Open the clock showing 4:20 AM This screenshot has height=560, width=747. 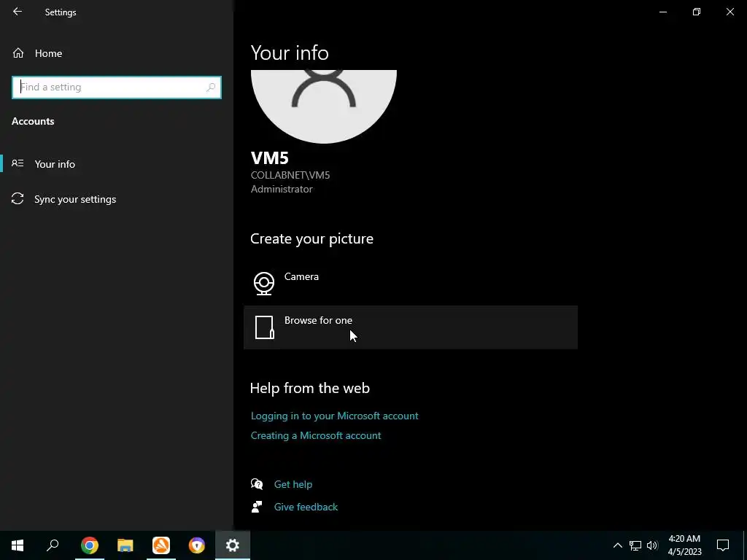[x=684, y=545]
